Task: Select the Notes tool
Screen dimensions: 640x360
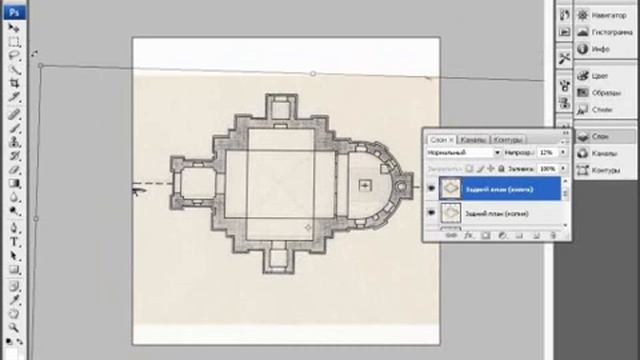Action: pos(14,286)
